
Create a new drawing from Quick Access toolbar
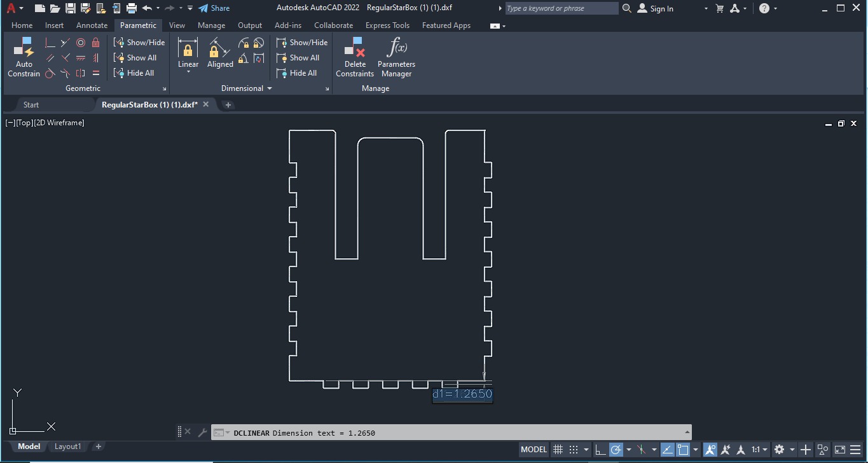coord(40,8)
